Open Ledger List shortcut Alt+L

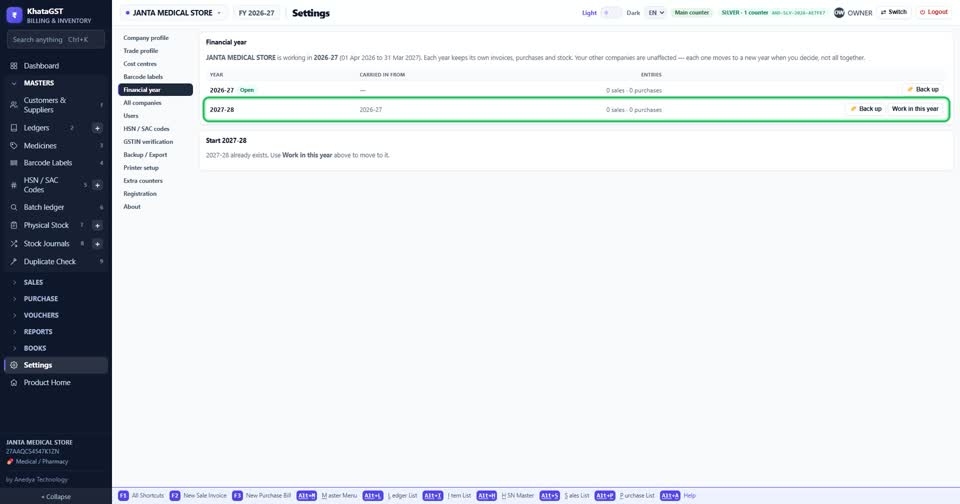coord(390,495)
